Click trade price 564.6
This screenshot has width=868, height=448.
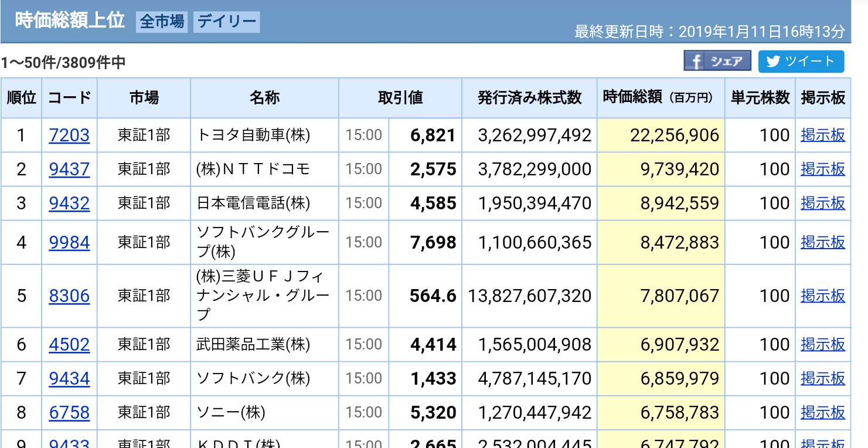[433, 296]
